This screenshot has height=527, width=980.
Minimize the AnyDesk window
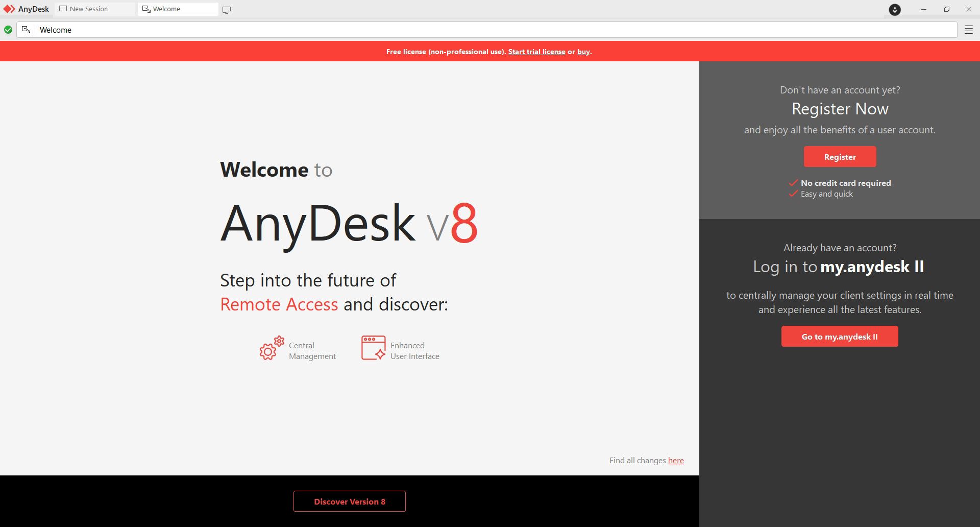[x=924, y=9]
